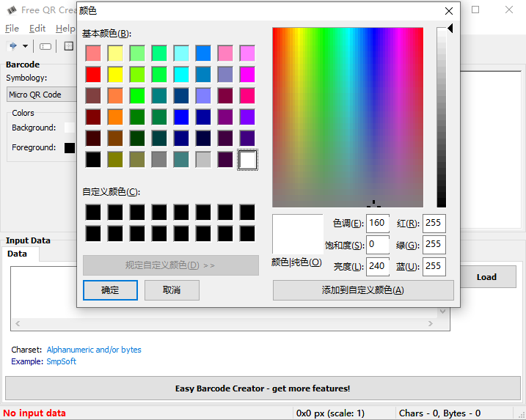Select the medium gray basic color swatch
The height and width of the screenshot is (420, 526).
[x=159, y=160]
